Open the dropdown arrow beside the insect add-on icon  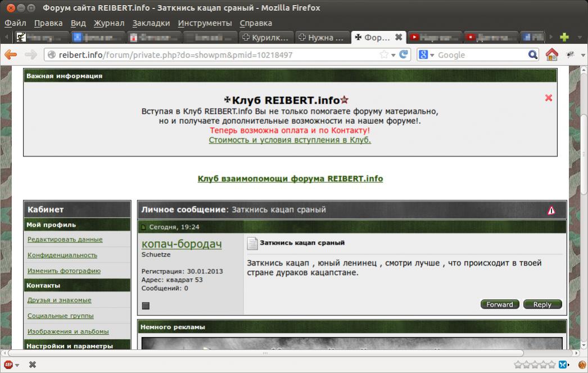583,55
